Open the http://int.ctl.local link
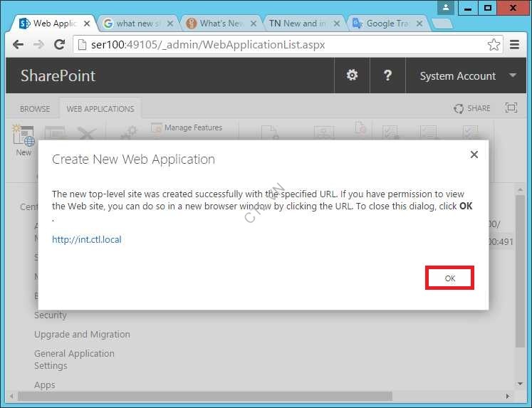This screenshot has width=532, height=408. [87, 240]
